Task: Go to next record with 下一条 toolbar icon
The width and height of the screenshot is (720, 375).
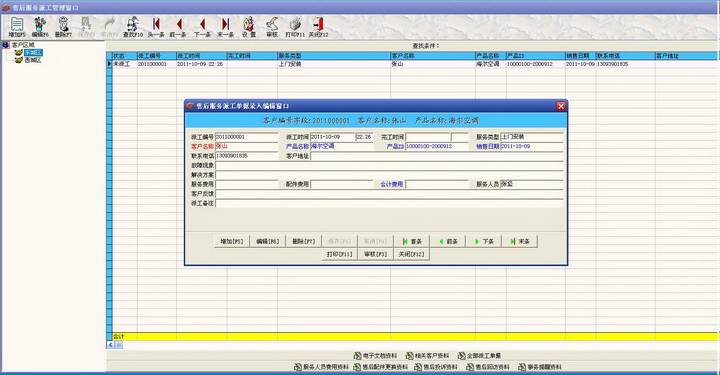Action: point(202,27)
